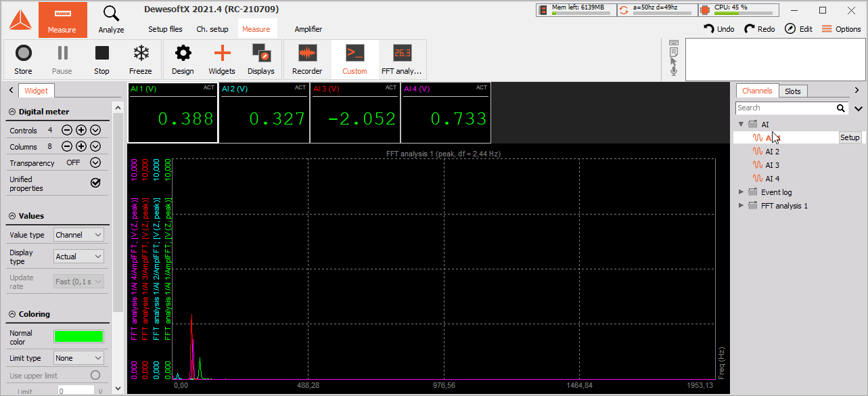Toggle Use upper limit option

[95, 375]
